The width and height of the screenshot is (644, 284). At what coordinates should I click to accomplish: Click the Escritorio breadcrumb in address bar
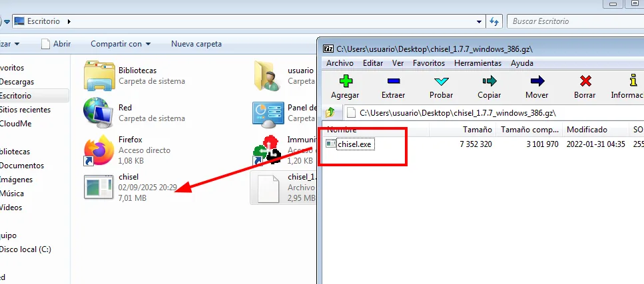point(43,21)
